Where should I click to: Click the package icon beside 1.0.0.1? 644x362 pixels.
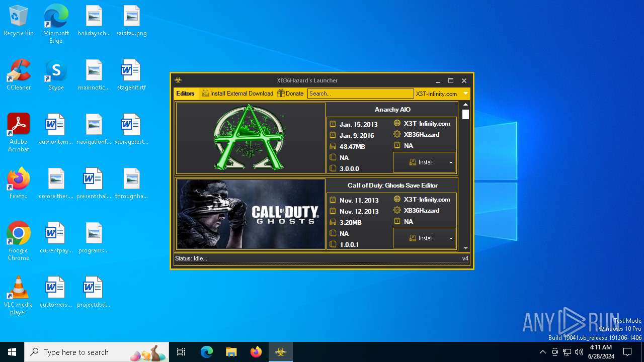pyautogui.click(x=333, y=244)
